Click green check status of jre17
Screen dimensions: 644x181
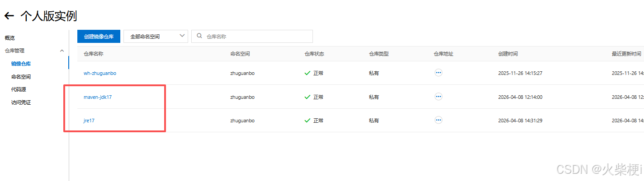[x=308, y=121]
